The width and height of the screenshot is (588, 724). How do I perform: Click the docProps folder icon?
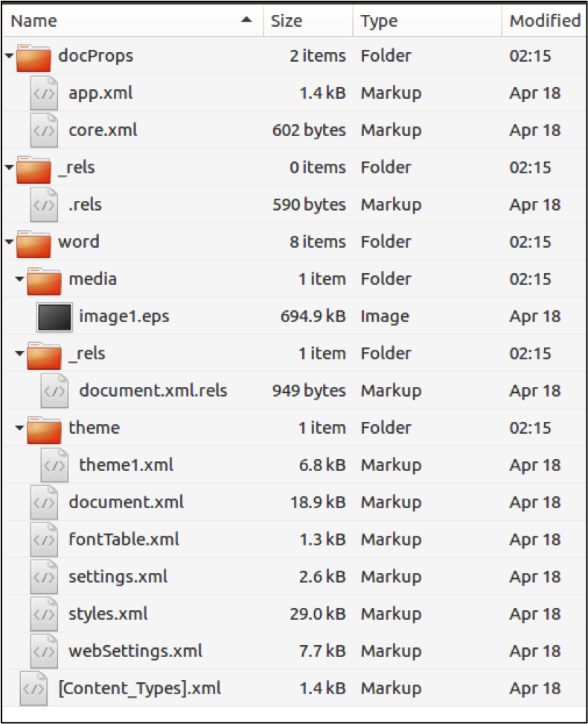(x=33, y=57)
